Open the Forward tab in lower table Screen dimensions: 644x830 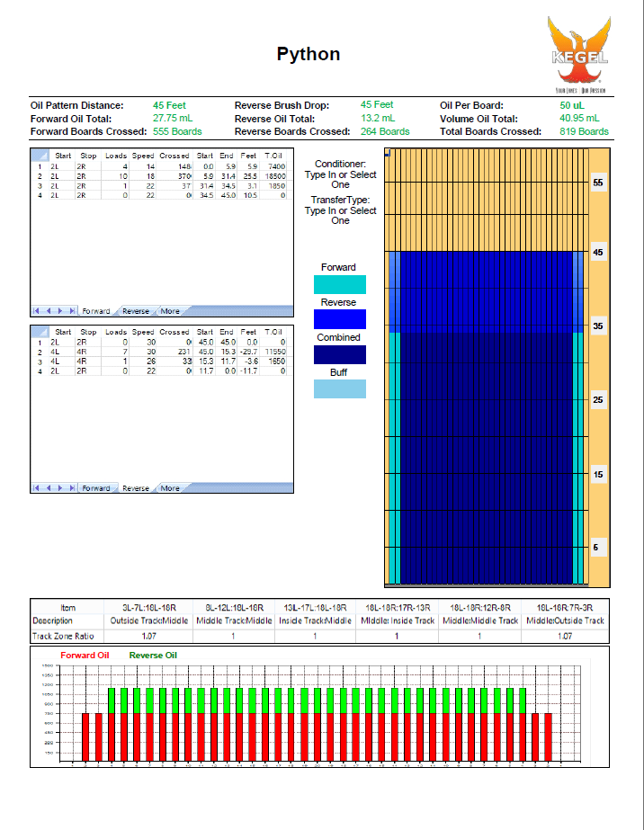tap(96, 488)
